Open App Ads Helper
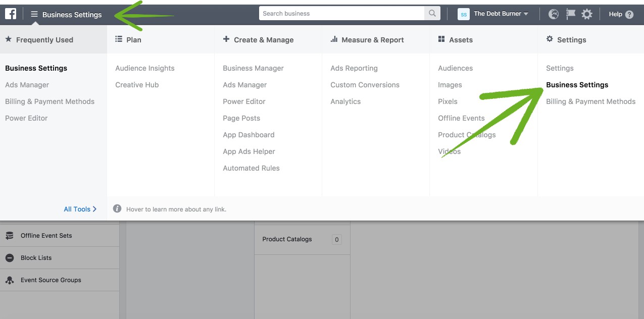644x319 pixels. (x=249, y=151)
